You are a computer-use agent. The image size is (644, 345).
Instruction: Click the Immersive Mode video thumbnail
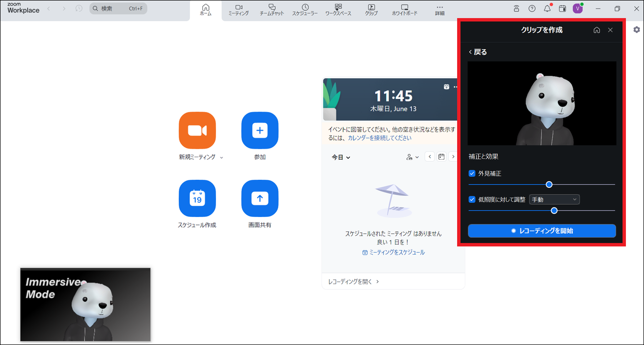(x=85, y=304)
